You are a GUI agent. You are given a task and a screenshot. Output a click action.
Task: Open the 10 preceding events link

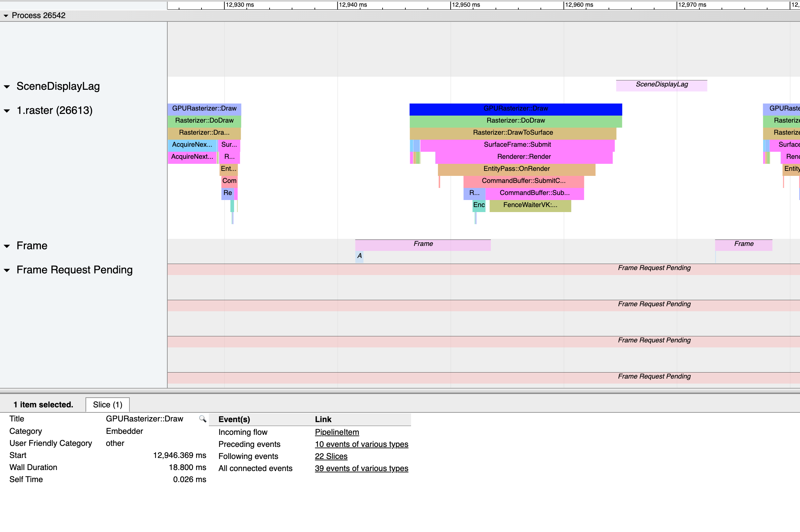pos(361,444)
